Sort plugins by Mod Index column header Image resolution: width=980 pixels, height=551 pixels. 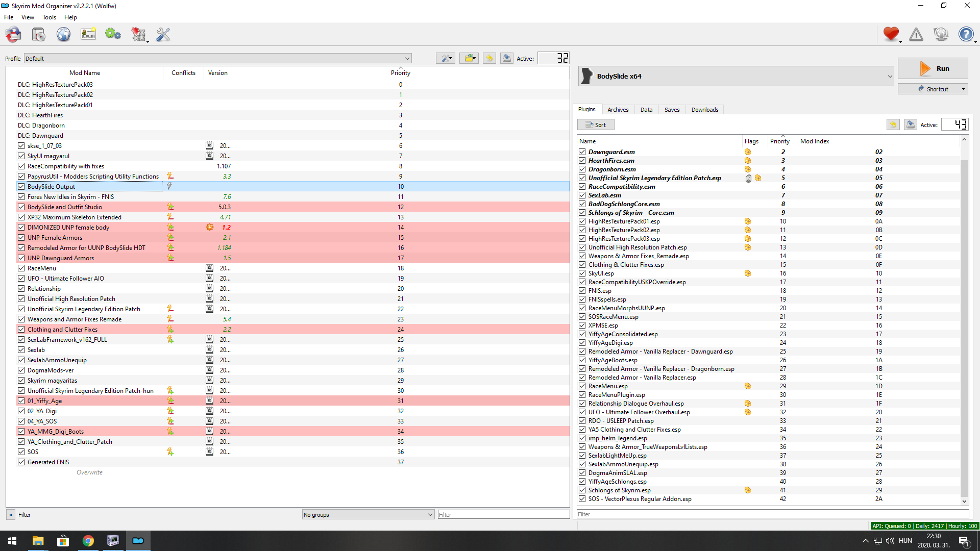(815, 141)
